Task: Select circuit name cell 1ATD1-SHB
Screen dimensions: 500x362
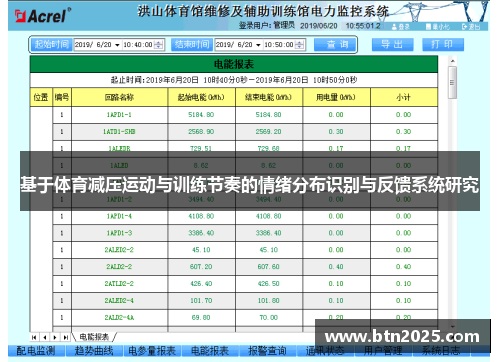Action: click(x=119, y=132)
